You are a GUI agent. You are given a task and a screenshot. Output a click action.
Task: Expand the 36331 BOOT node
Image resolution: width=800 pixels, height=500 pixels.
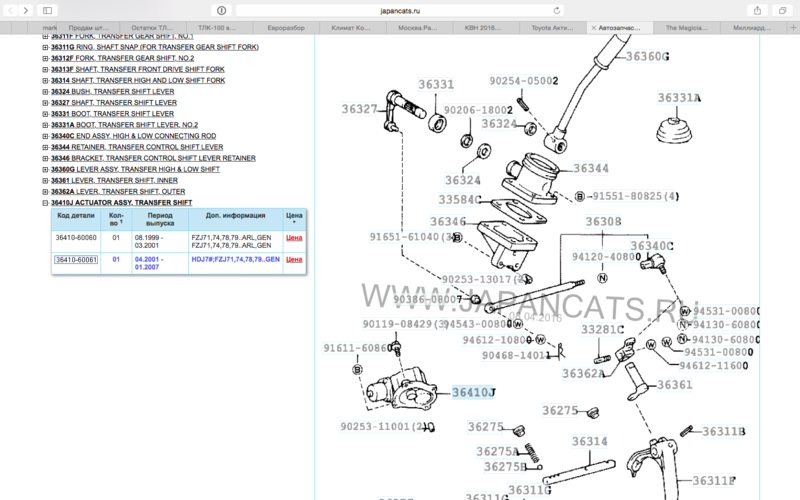click(x=45, y=114)
